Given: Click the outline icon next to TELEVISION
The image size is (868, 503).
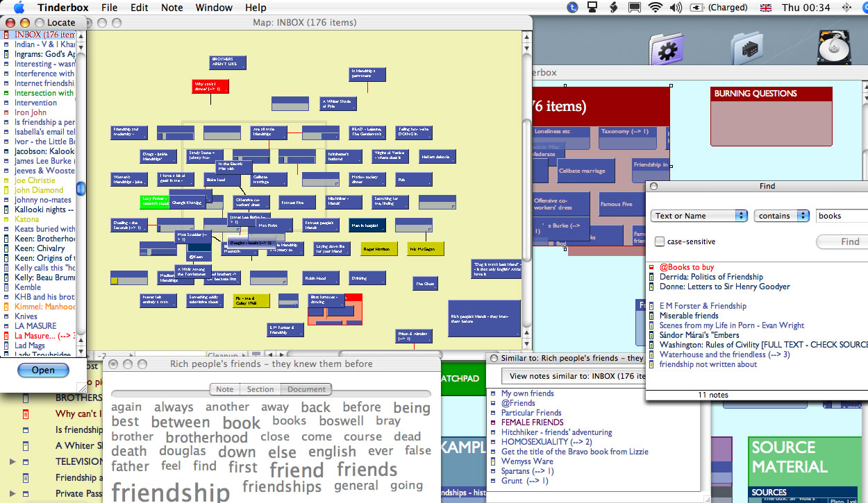Looking at the screenshot, I should click(26, 461).
